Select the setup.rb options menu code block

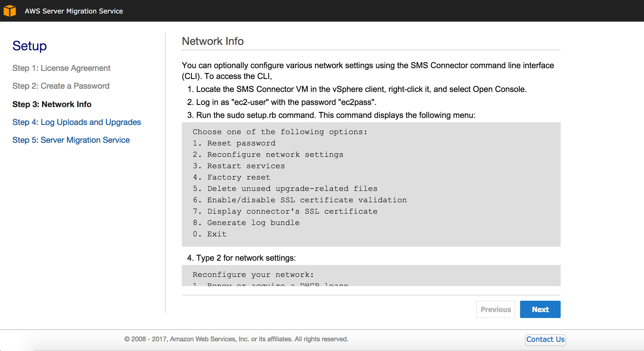click(x=371, y=185)
